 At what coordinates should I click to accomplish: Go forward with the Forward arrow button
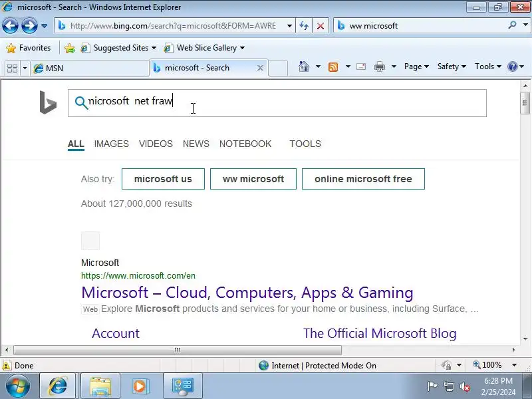[x=29, y=25]
